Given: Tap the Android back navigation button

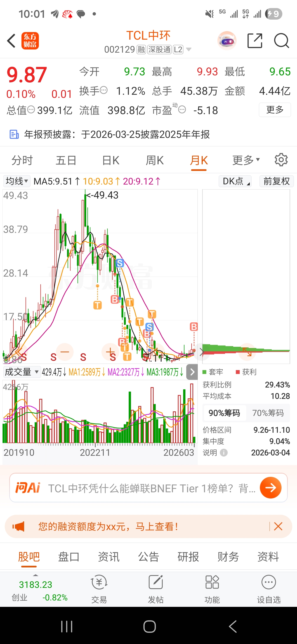Looking at the screenshot, I should 233,626.
